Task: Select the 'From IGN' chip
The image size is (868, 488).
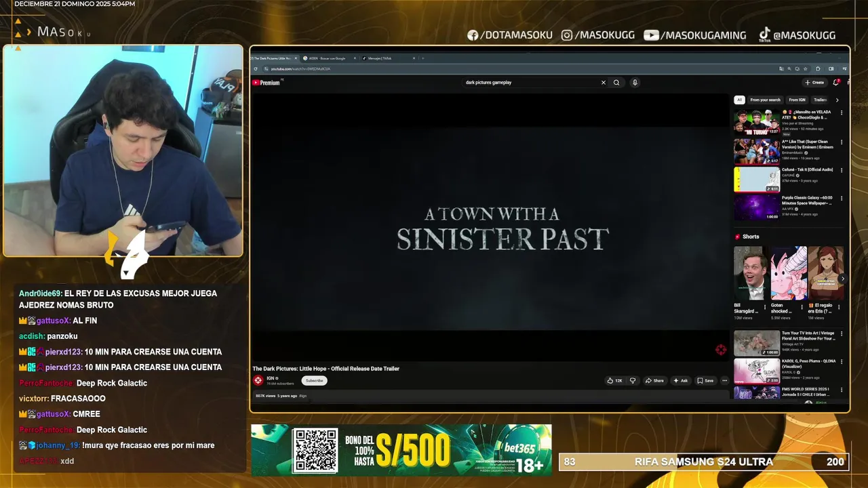Action: (797, 100)
